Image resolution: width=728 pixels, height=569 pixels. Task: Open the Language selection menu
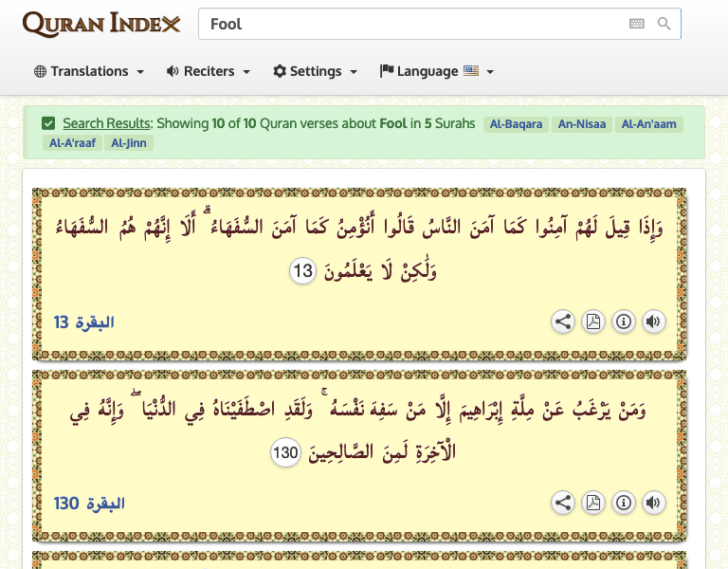tap(437, 71)
